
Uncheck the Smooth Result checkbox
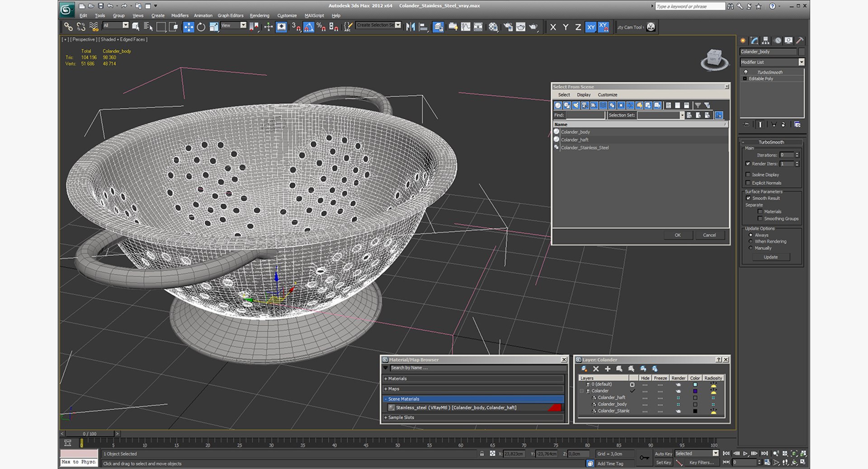(x=748, y=198)
